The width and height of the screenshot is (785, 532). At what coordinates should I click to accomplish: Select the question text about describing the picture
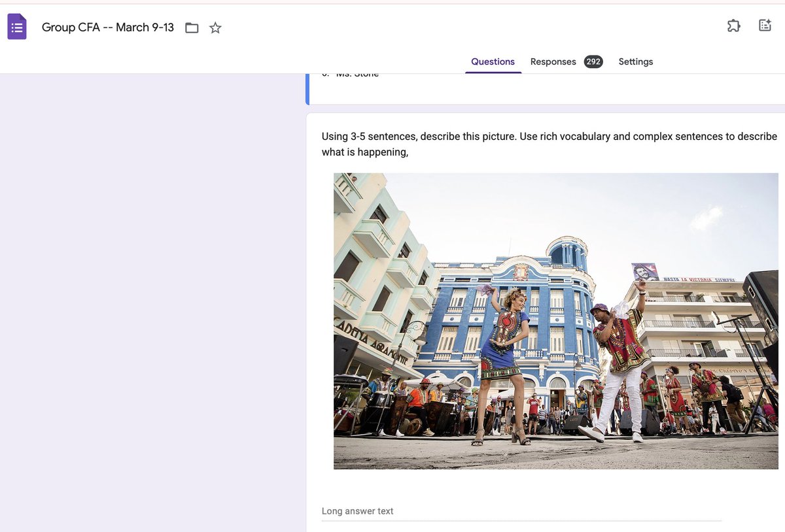pyautogui.click(x=549, y=144)
